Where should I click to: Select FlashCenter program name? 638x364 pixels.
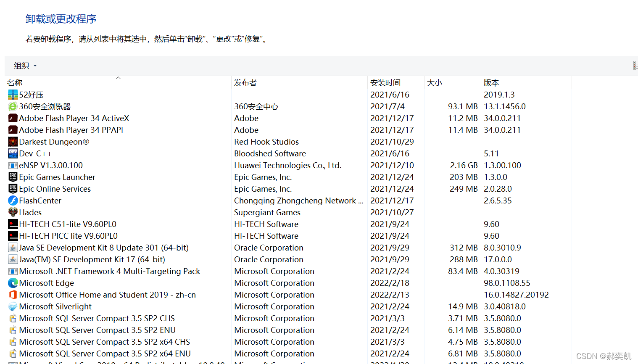[x=40, y=200]
